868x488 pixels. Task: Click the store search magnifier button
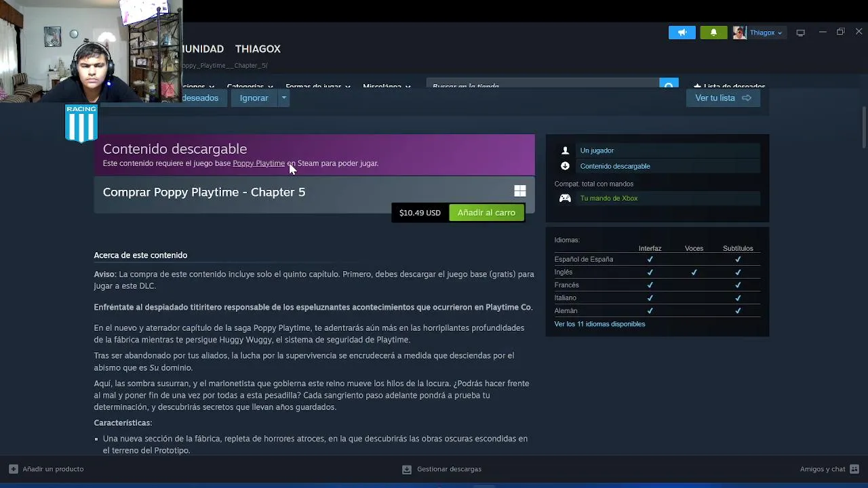point(669,86)
